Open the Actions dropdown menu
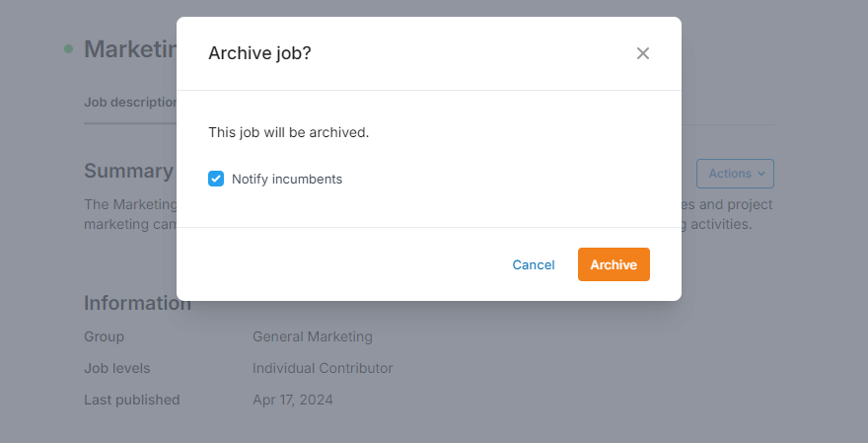Image resolution: width=868 pixels, height=443 pixels. (734, 174)
